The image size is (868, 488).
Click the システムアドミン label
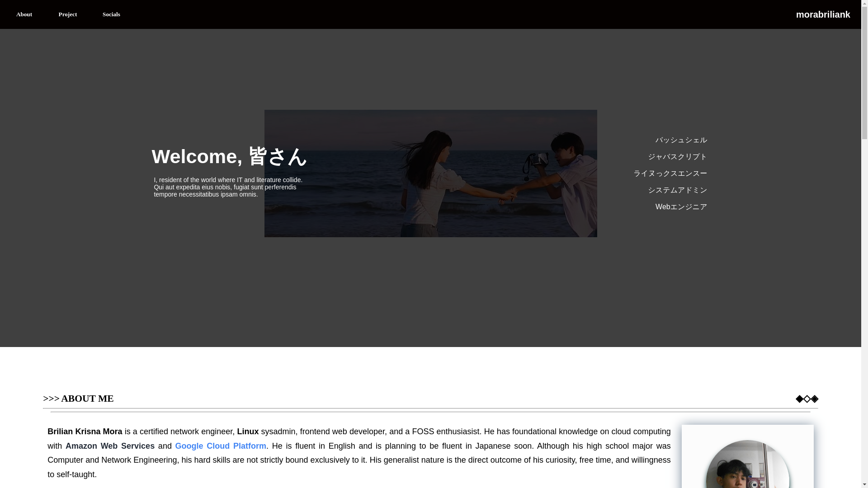[677, 190]
